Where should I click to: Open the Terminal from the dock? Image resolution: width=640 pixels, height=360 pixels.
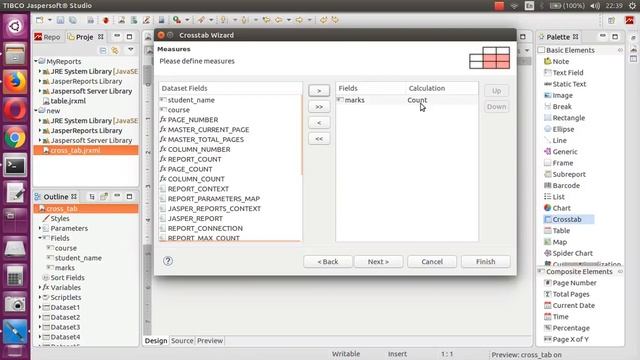pos(15,166)
